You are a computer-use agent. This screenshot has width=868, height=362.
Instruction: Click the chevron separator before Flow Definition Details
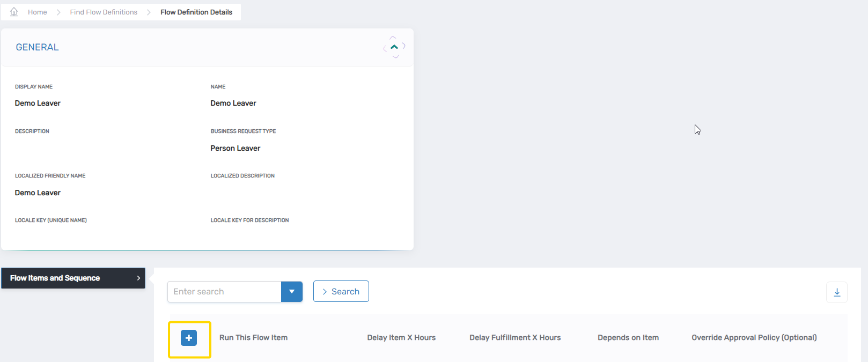pyautogui.click(x=149, y=12)
